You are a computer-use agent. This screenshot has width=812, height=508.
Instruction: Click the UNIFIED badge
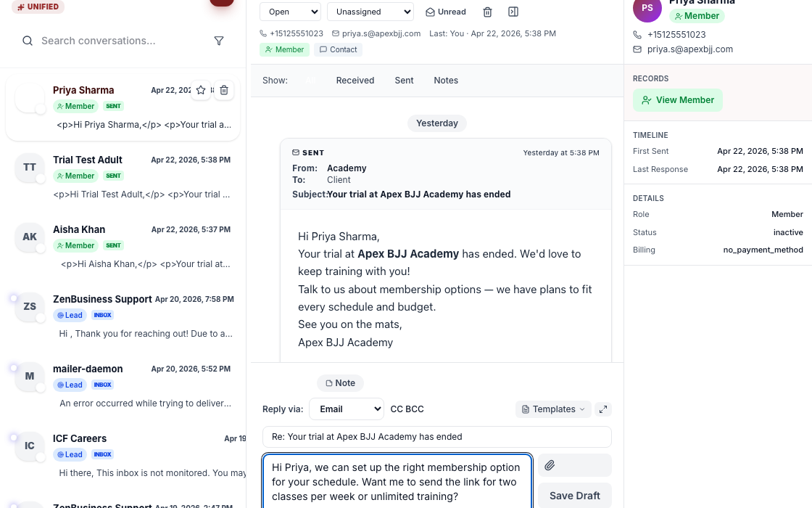38,7
